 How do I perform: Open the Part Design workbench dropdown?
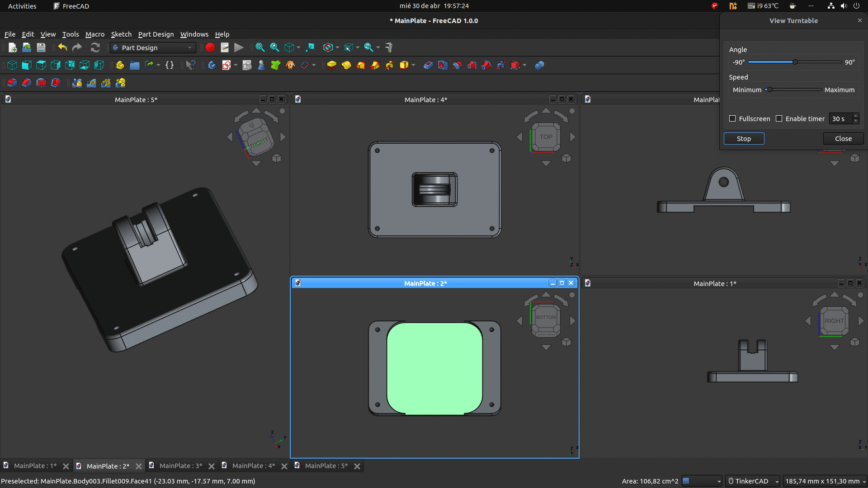152,47
